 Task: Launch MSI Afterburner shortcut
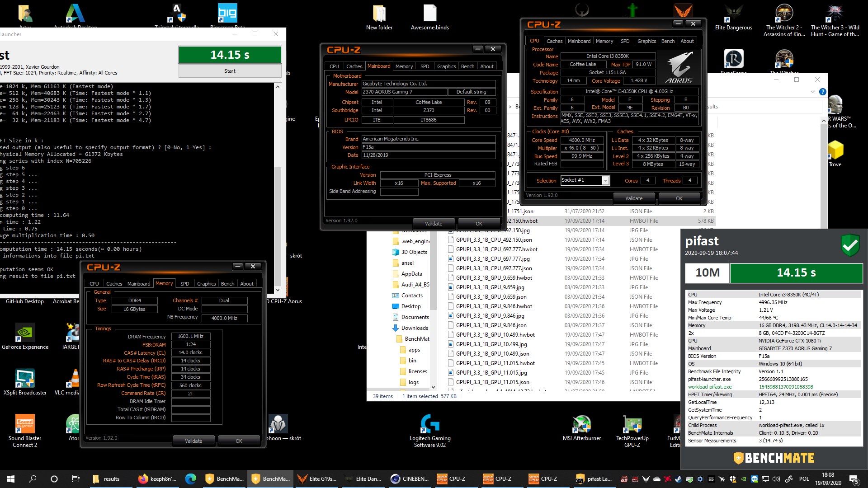coord(582,427)
